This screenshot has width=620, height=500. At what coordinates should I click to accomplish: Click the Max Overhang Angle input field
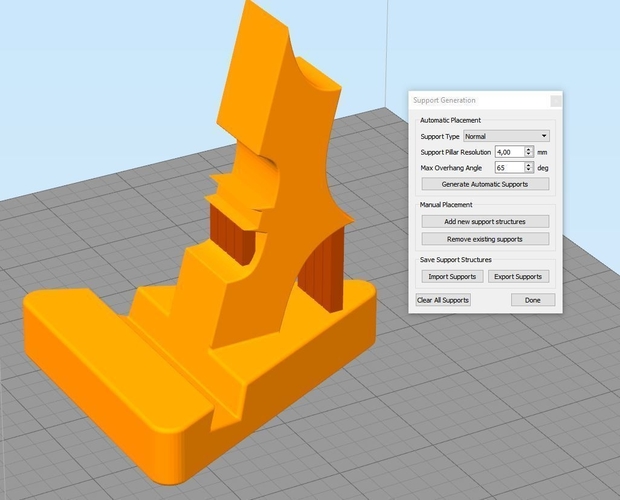point(510,168)
